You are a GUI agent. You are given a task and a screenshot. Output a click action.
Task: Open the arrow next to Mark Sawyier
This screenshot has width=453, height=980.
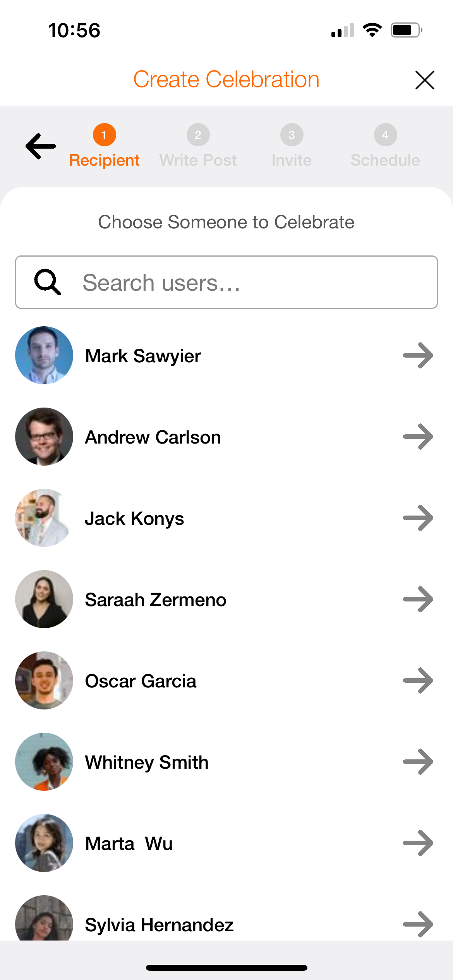(x=418, y=355)
